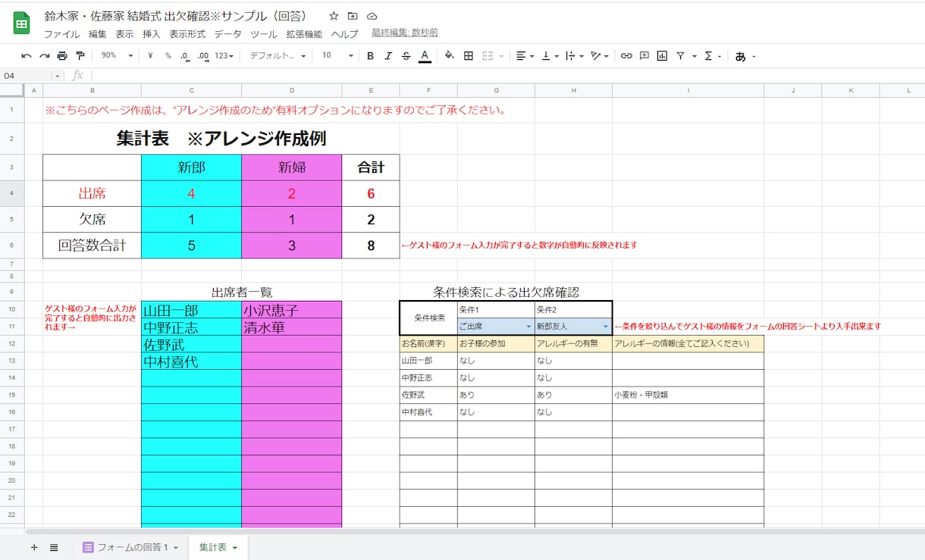Open the text wrapping dropdown
This screenshot has width=925, height=560.
(574, 56)
